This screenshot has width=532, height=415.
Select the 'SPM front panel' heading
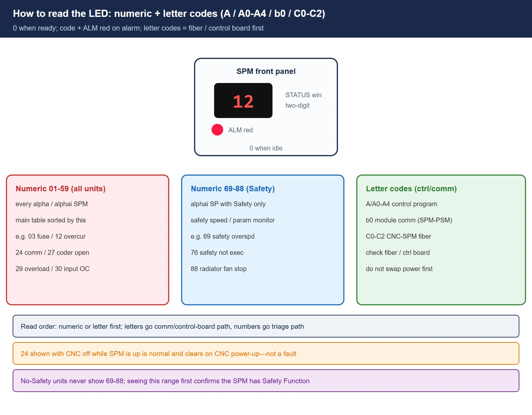click(266, 71)
